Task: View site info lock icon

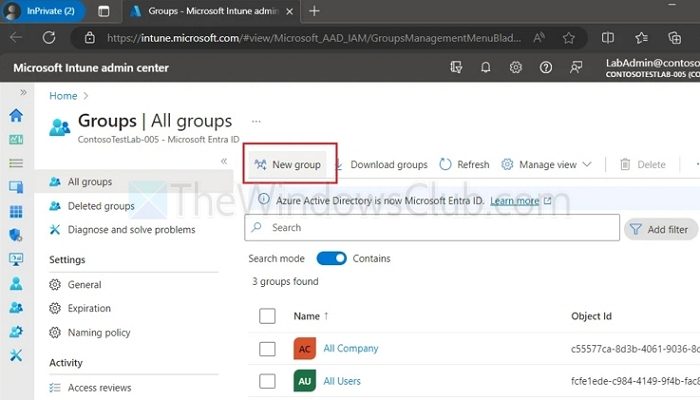Action: (90, 38)
